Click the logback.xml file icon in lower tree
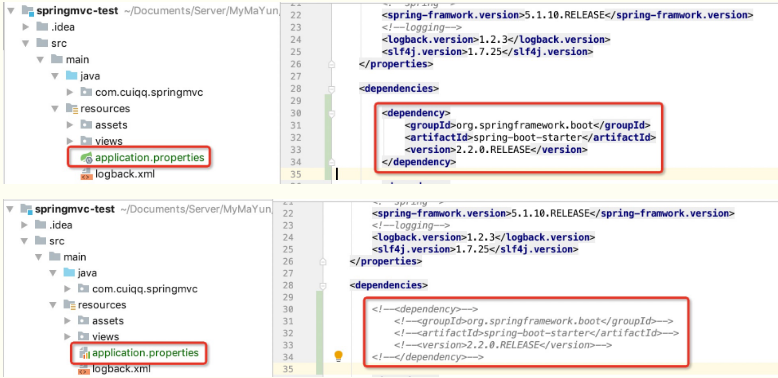 click(84, 369)
